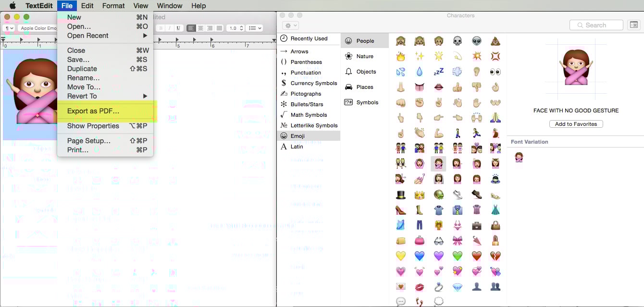Image resolution: width=644 pixels, height=307 pixels.
Task: Select the skull emoji
Action: 458,41
